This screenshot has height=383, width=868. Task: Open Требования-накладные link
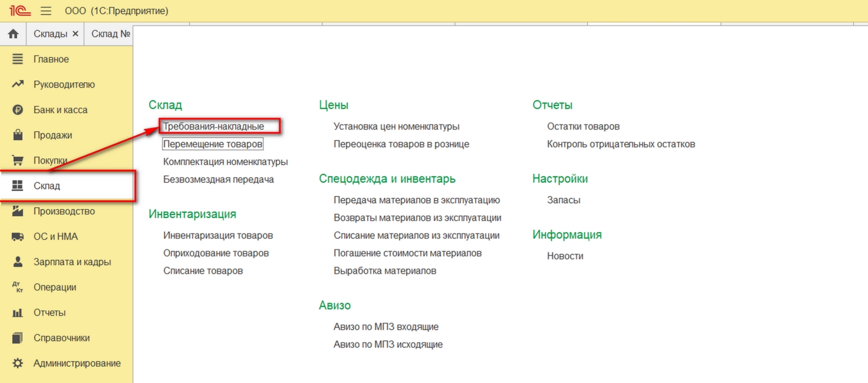pyautogui.click(x=213, y=126)
